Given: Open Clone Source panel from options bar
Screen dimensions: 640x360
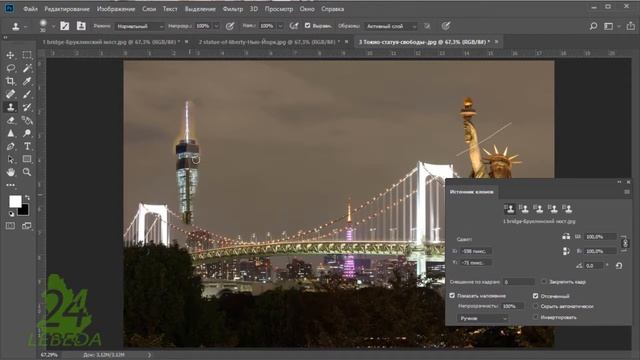Looking at the screenshot, I should (x=81, y=26).
